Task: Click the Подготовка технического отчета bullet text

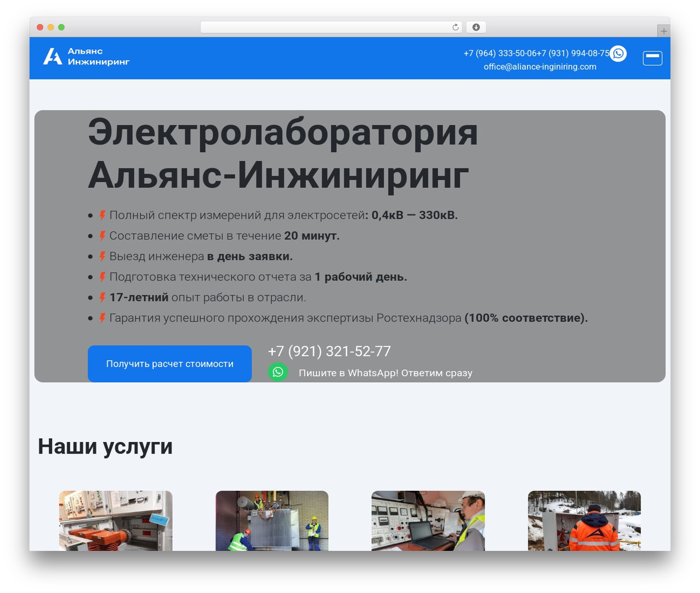Action: tap(258, 277)
